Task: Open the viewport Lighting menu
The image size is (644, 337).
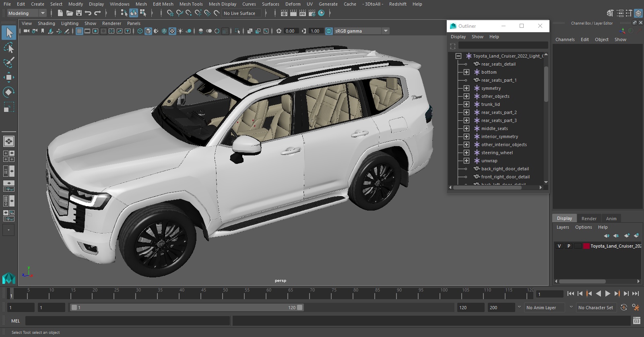Action: click(x=70, y=23)
